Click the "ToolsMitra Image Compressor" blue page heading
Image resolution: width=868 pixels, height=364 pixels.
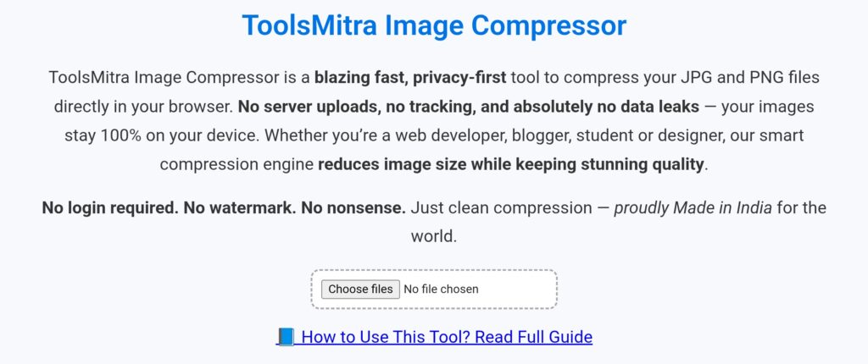(434, 25)
